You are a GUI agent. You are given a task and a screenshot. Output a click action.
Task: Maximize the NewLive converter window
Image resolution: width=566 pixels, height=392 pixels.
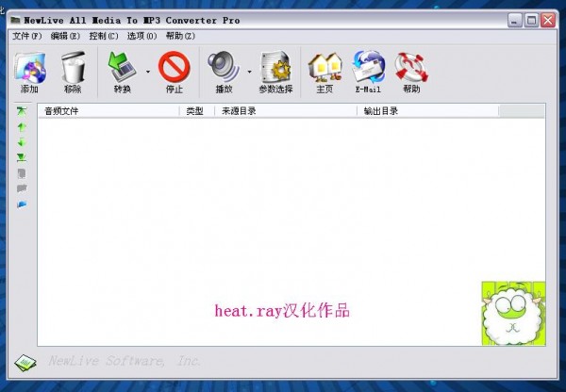click(531, 20)
